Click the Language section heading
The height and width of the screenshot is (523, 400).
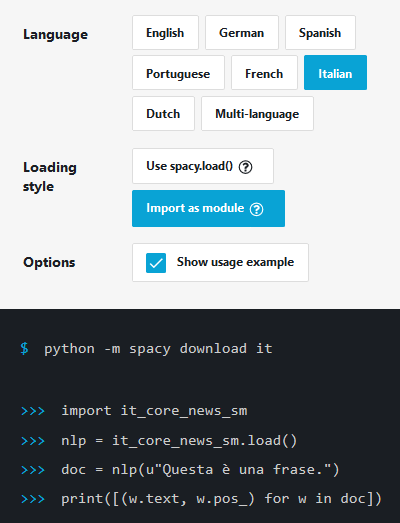pyautogui.click(x=55, y=35)
